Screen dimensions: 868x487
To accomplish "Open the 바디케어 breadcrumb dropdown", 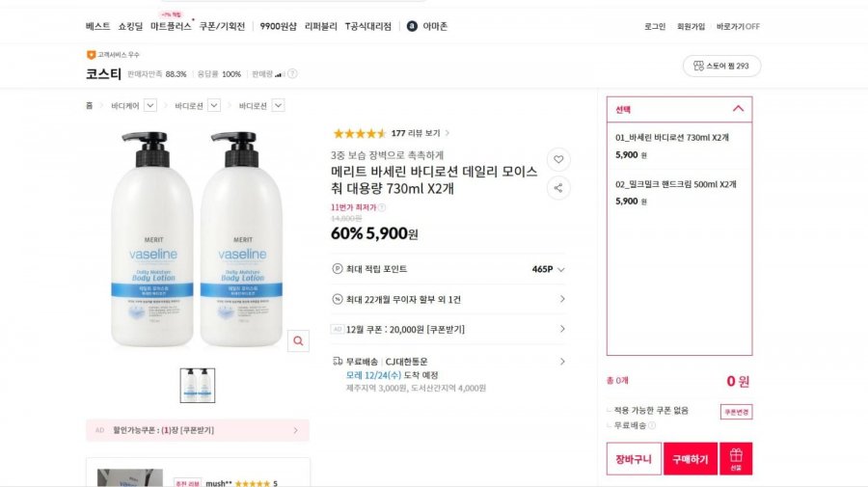I will pos(150,106).
